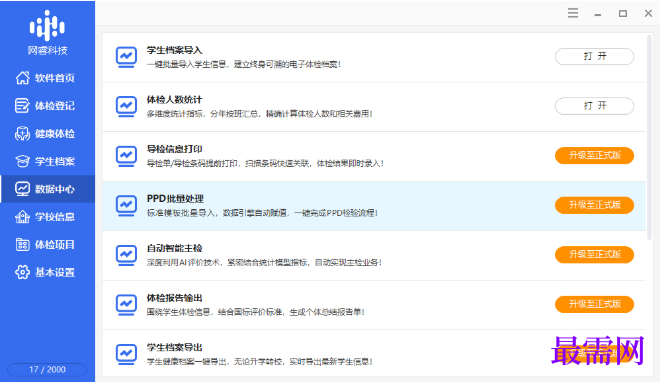This screenshot has width=663, height=382.
Task: Click the 导检信息打印 row icon
Action: click(126, 156)
